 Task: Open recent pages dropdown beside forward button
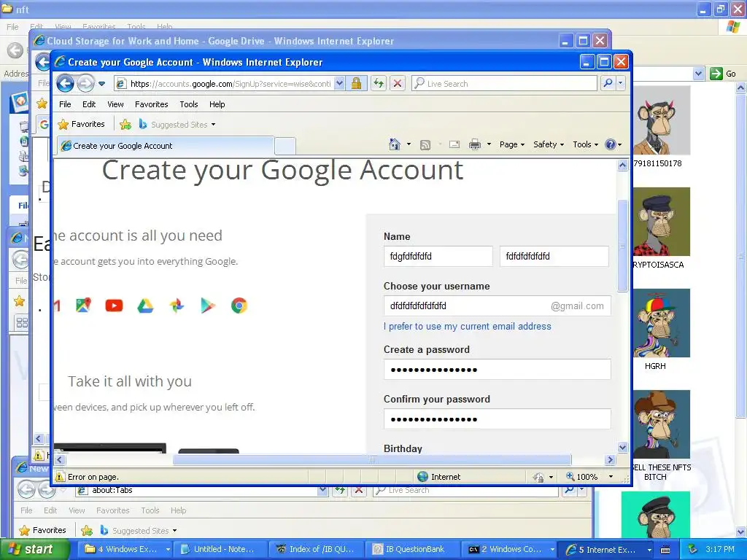coord(102,84)
